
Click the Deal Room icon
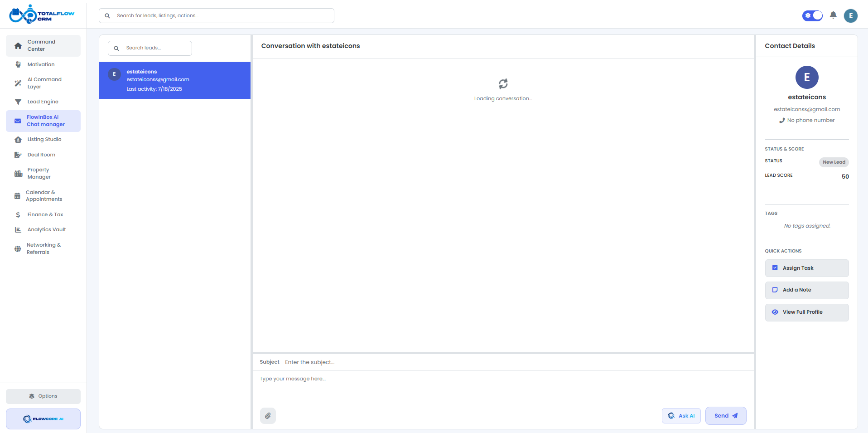[18, 155]
